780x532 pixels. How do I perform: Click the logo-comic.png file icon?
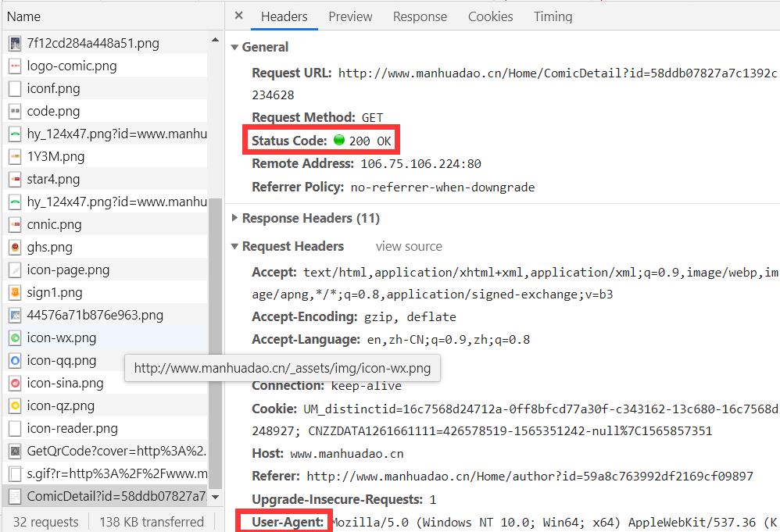(x=15, y=66)
